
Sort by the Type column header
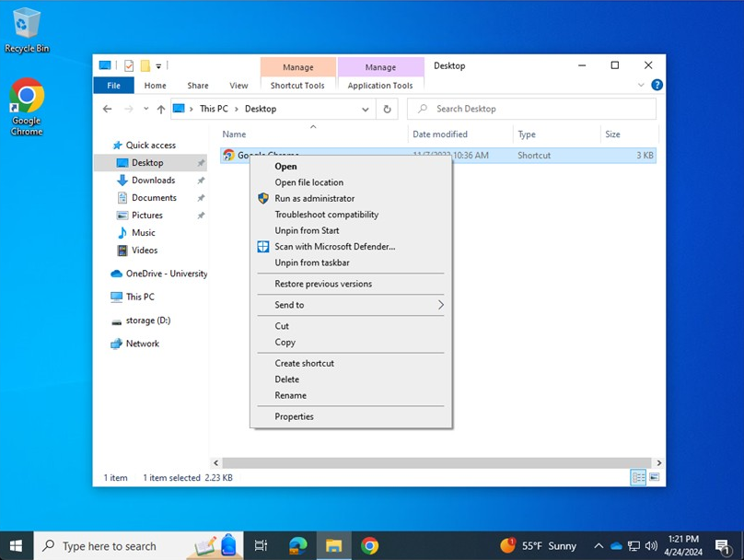[556, 134]
